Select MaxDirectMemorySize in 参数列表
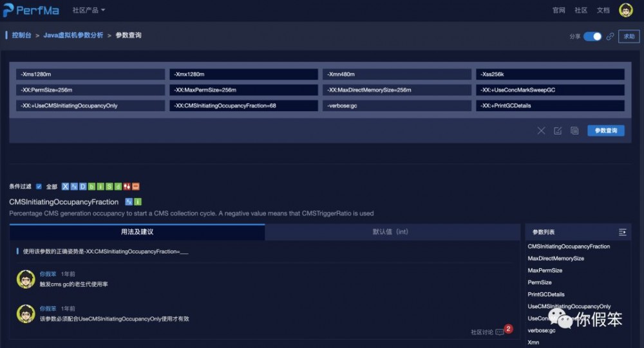 pyautogui.click(x=556, y=258)
